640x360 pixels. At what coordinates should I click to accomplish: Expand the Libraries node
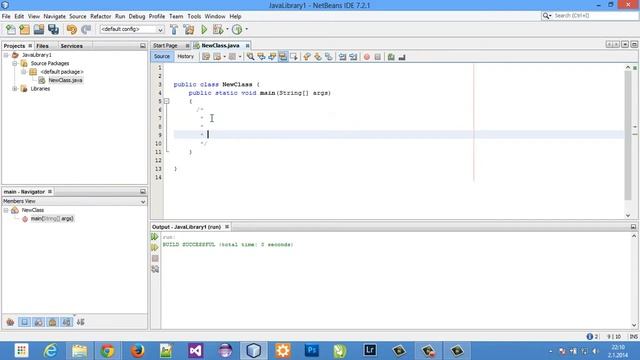point(15,89)
